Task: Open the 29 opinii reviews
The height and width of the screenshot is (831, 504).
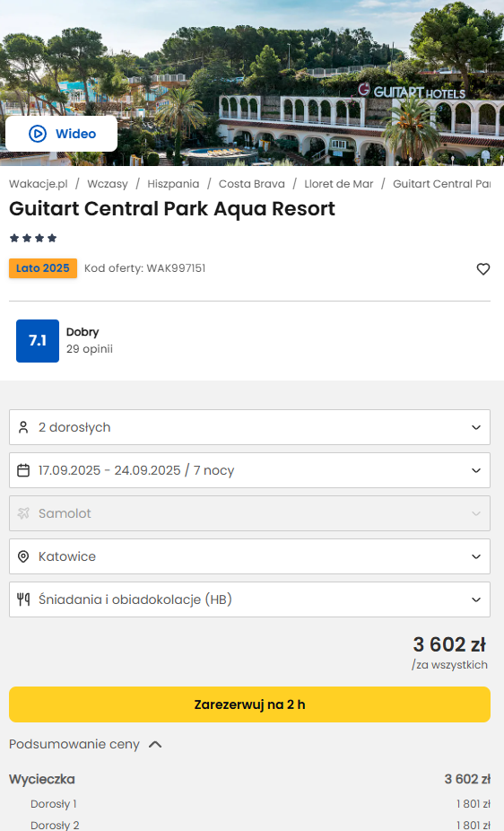Action: [x=90, y=349]
